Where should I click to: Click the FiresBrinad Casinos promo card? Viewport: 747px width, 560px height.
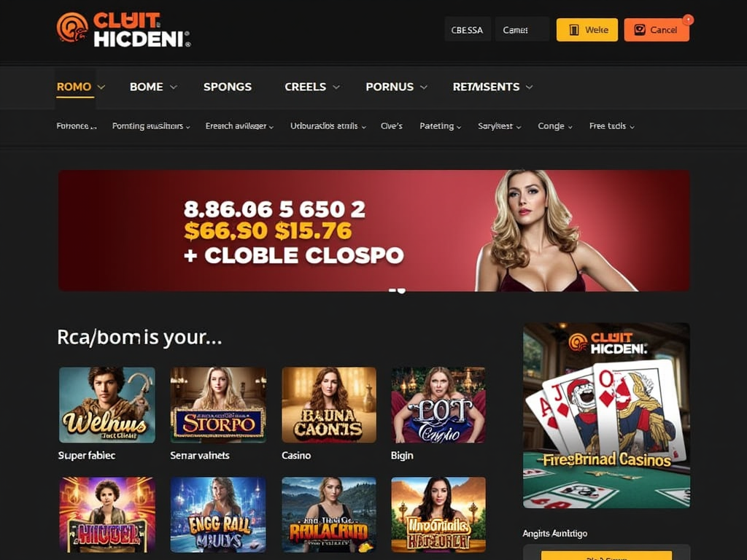[x=606, y=416]
